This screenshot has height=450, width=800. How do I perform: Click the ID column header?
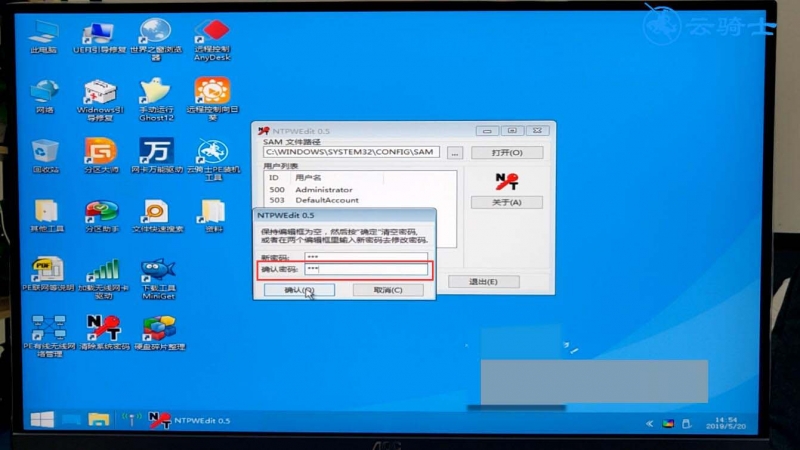coord(278,178)
